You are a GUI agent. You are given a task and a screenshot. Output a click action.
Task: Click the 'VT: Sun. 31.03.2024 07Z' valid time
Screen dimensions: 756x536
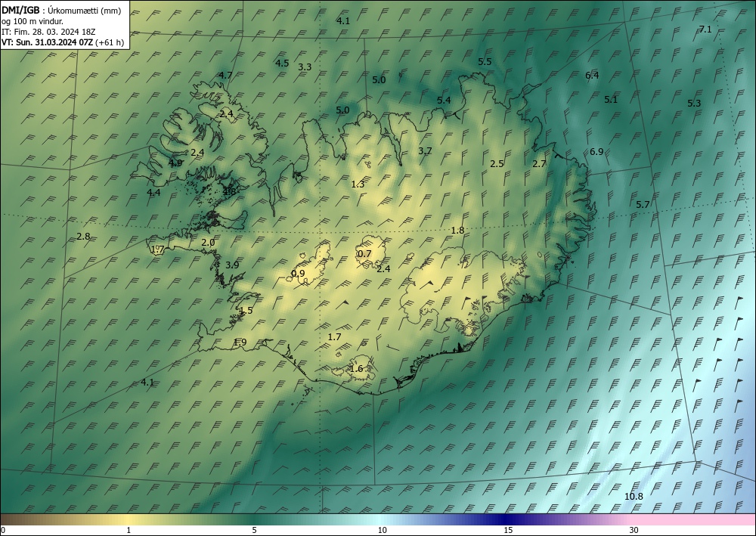pyautogui.click(x=47, y=42)
